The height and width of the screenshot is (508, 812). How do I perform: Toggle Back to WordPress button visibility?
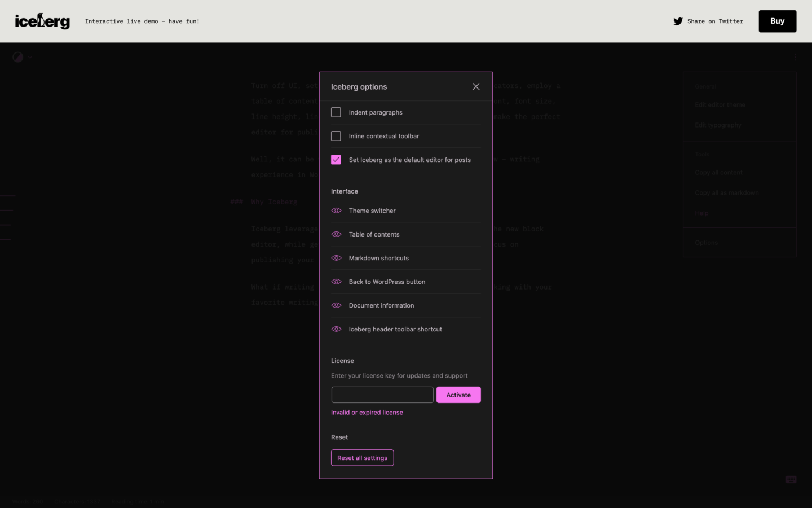[x=336, y=282]
